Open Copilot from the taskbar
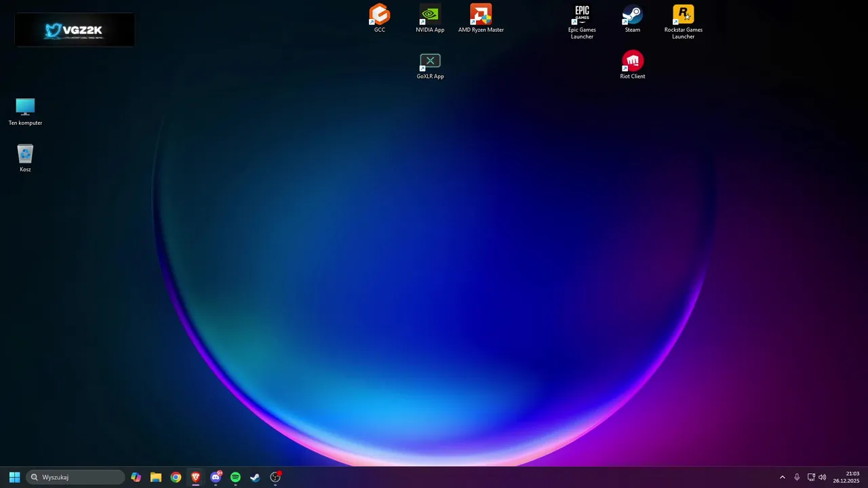Image resolution: width=868 pixels, height=488 pixels. click(136, 477)
